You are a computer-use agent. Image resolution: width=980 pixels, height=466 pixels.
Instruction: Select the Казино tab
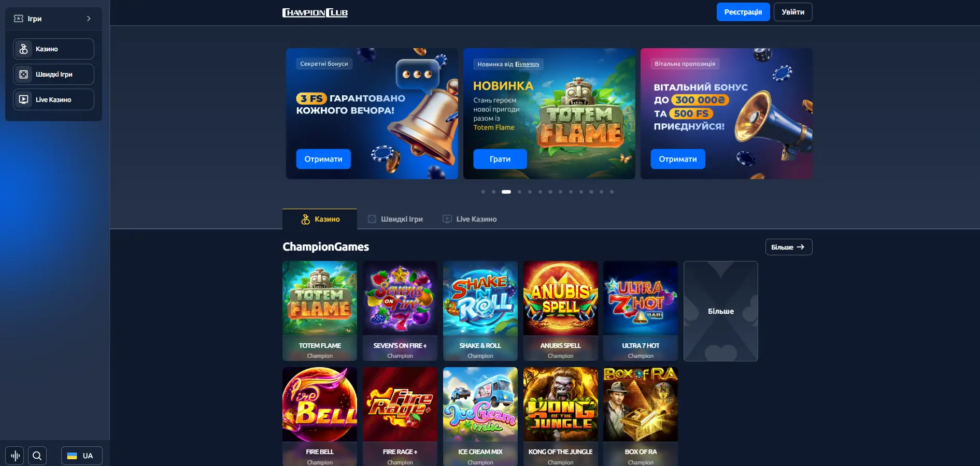tap(320, 219)
